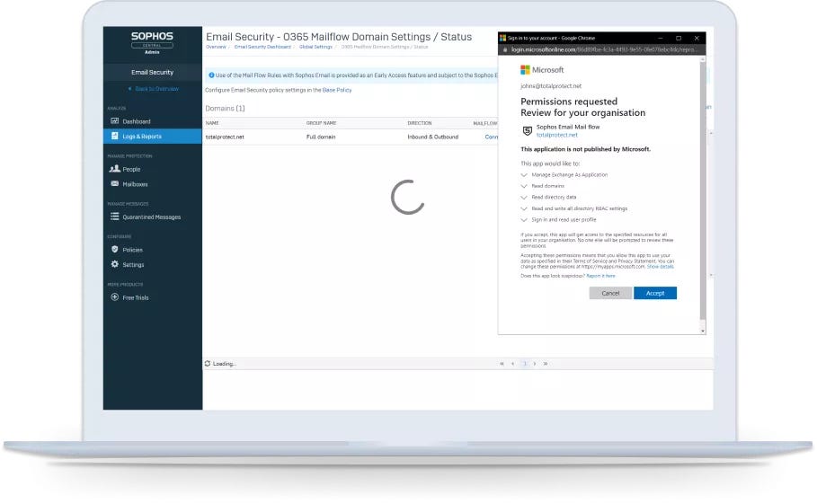Click the DIRECTION column header
The height and width of the screenshot is (504, 817).
pos(420,123)
